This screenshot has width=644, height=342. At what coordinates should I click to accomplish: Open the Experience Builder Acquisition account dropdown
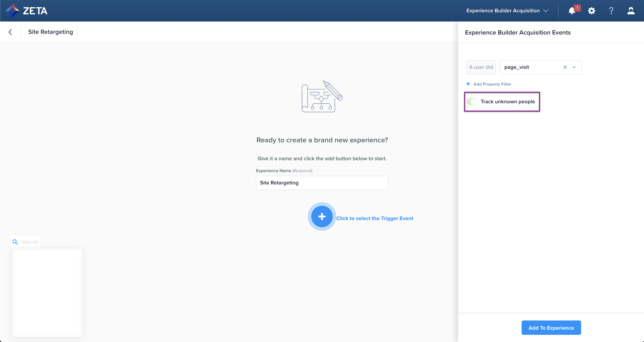[x=507, y=11]
